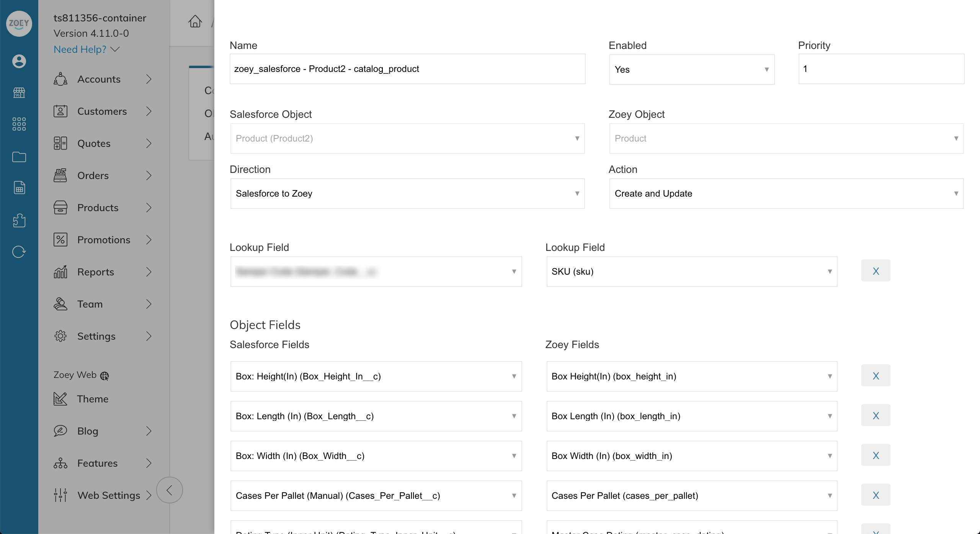
Task: Open the apps grid icon in left rail
Action: (19, 124)
